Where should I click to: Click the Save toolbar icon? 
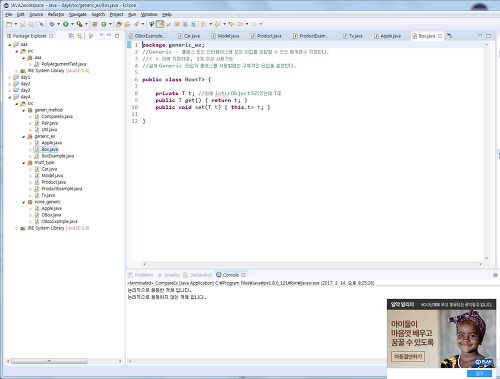point(23,24)
